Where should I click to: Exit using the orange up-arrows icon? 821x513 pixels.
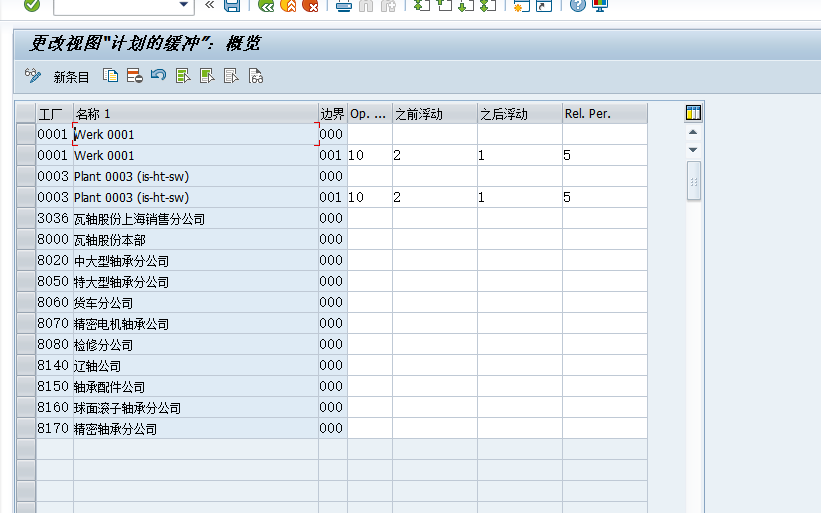pyautogui.click(x=288, y=5)
